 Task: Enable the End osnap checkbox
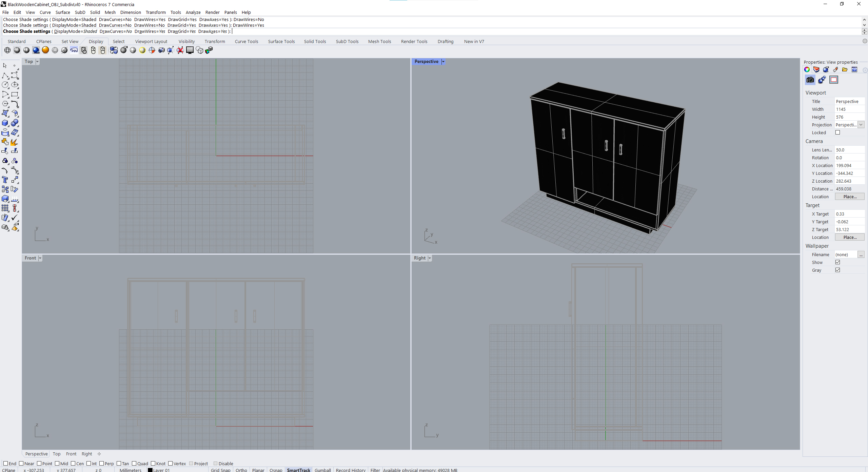click(x=6, y=463)
